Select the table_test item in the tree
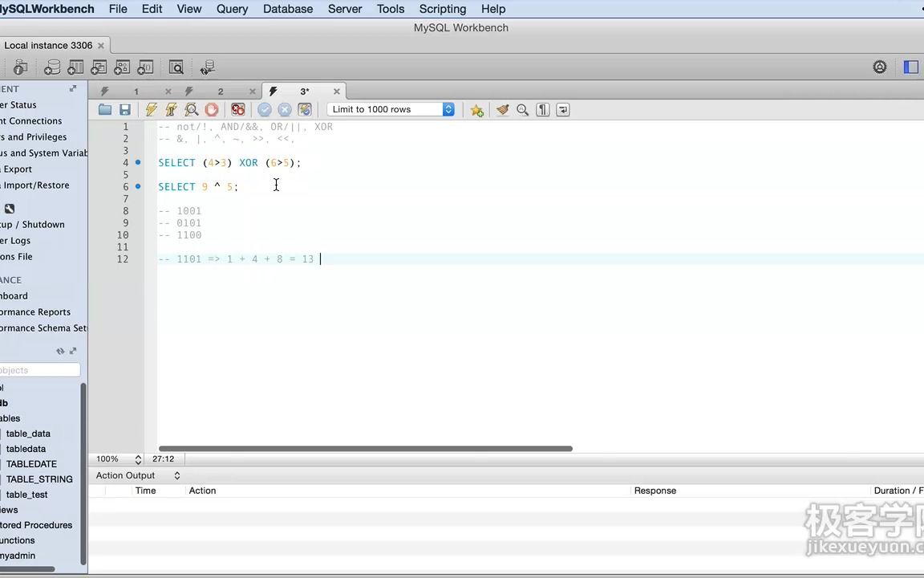 [x=26, y=495]
